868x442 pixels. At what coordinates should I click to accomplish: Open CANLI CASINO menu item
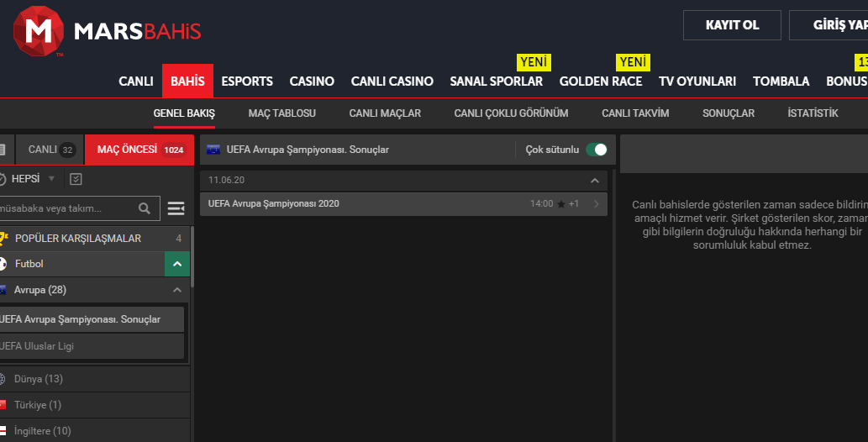pos(392,82)
